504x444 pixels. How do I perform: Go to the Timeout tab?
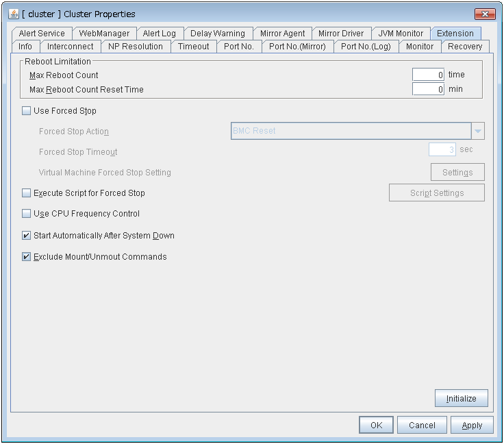pos(194,47)
